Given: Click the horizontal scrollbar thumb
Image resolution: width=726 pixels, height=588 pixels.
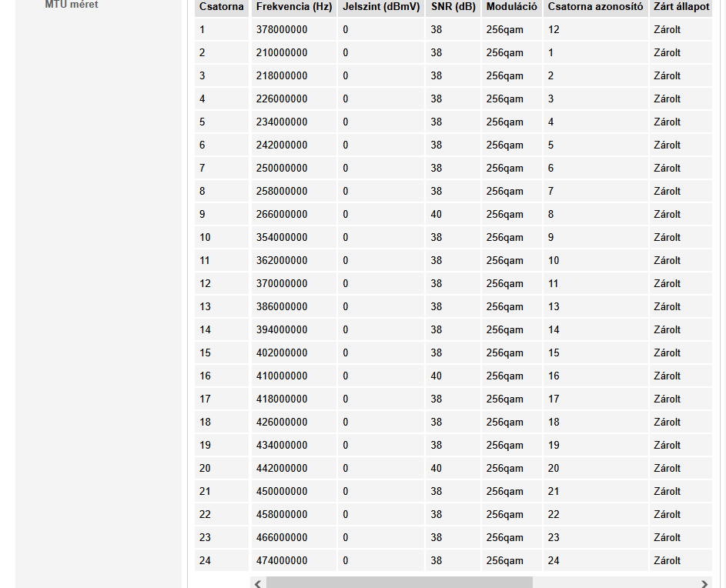Looking at the screenshot, I should tap(400, 583).
